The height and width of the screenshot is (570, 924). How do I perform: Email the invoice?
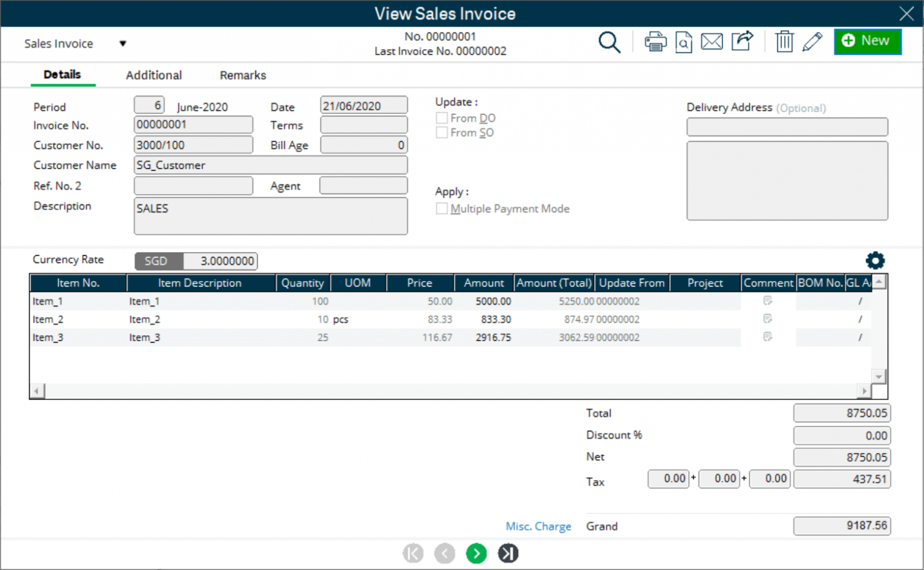coord(712,42)
